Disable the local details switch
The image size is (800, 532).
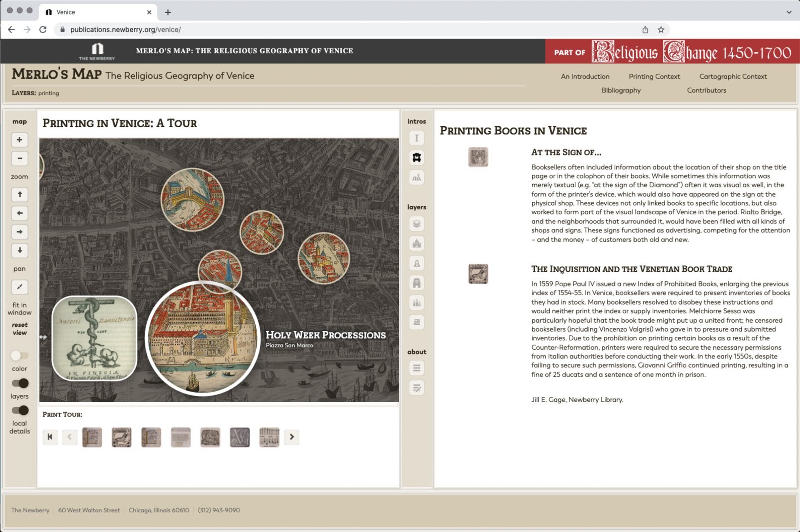tap(20, 410)
